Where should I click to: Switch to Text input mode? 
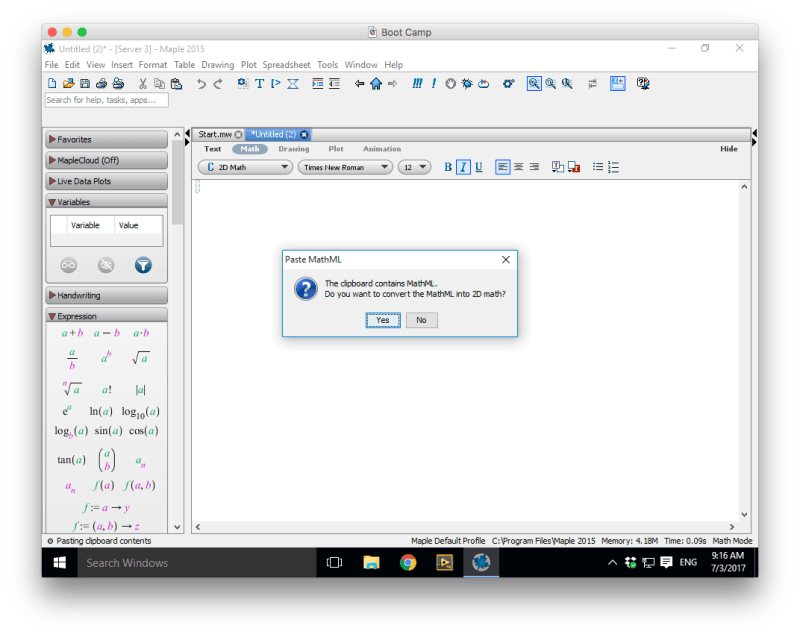coord(213,149)
